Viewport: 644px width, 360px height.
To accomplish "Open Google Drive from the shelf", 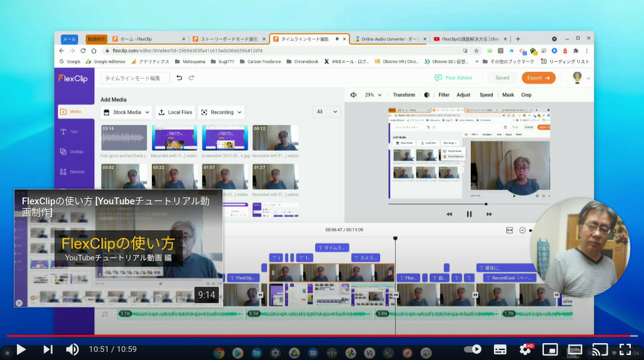I will (x=294, y=352).
